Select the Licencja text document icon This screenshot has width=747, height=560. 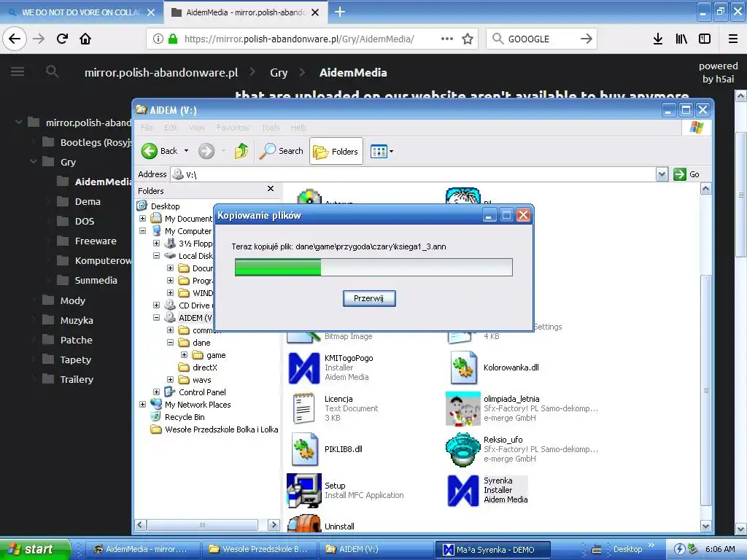(x=303, y=408)
